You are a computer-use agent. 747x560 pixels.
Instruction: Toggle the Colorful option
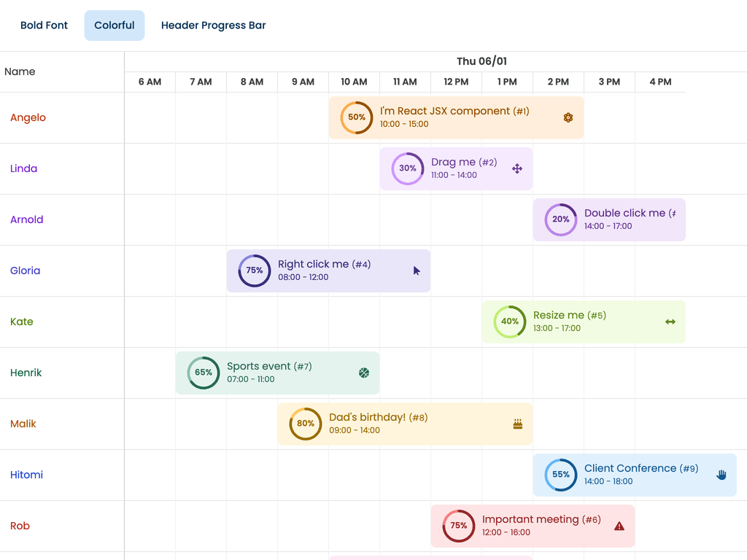(115, 26)
